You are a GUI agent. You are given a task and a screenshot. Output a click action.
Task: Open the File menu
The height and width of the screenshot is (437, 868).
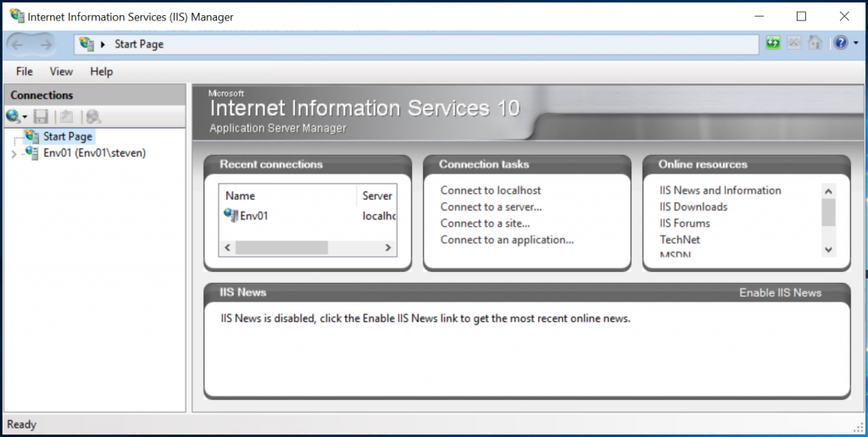click(x=25, y=71)
